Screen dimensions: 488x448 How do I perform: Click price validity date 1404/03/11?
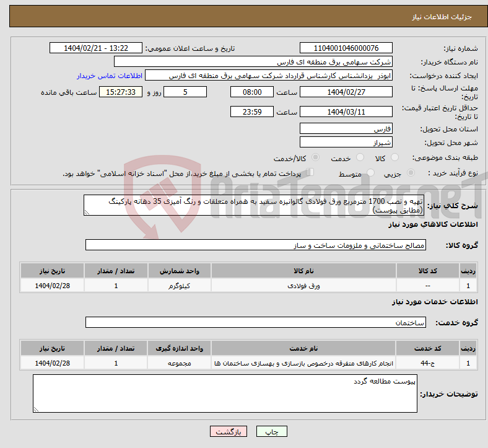[346, 112]
